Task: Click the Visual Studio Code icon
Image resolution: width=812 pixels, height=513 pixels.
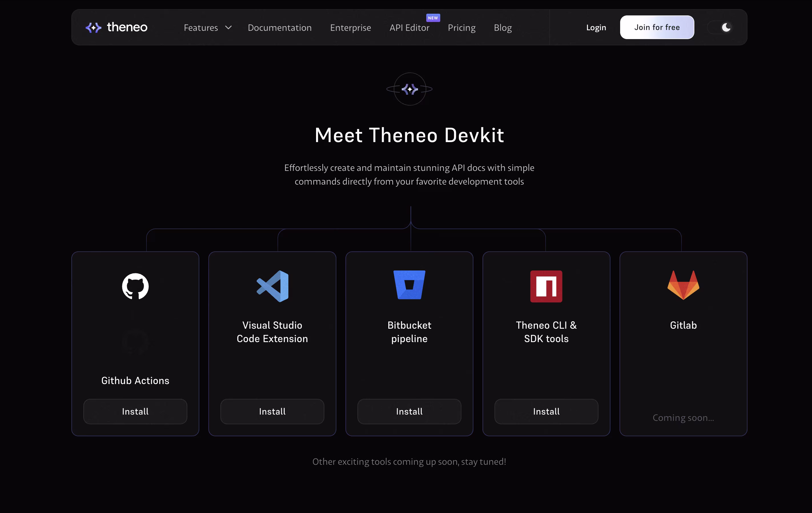Action: (x=272, y=286)
